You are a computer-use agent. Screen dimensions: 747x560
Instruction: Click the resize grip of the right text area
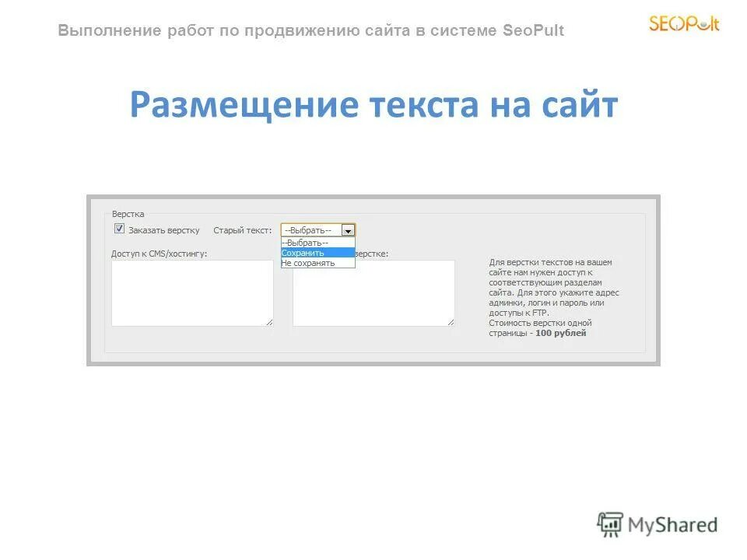point(451,324)
